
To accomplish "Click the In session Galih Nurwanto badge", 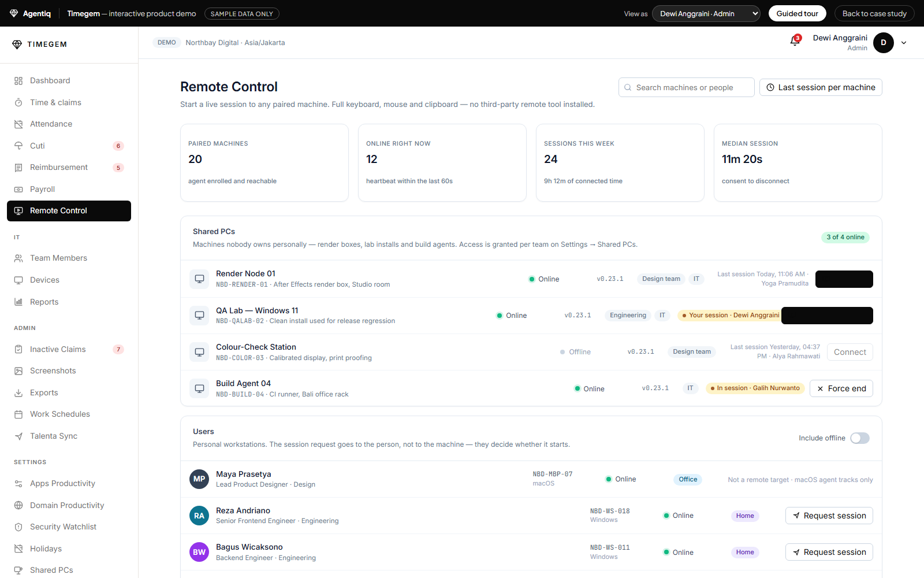I will point(755,388).
